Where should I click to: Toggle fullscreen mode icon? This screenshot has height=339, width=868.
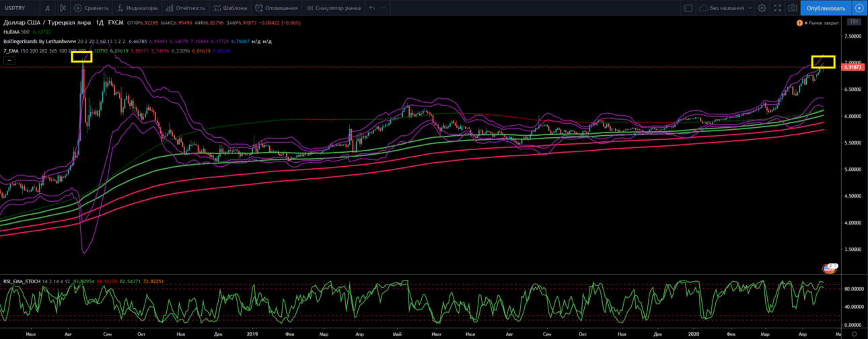[778, 8]
